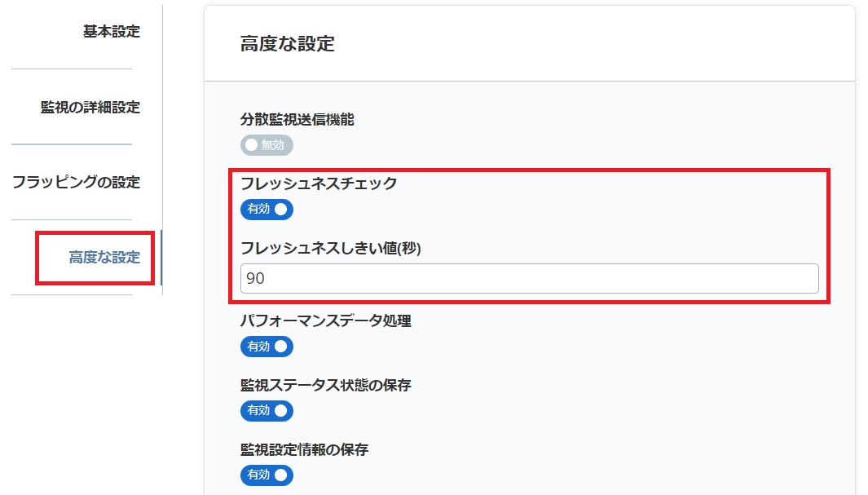Click the 高度な設定 sidebar tab

click(104, 258)
